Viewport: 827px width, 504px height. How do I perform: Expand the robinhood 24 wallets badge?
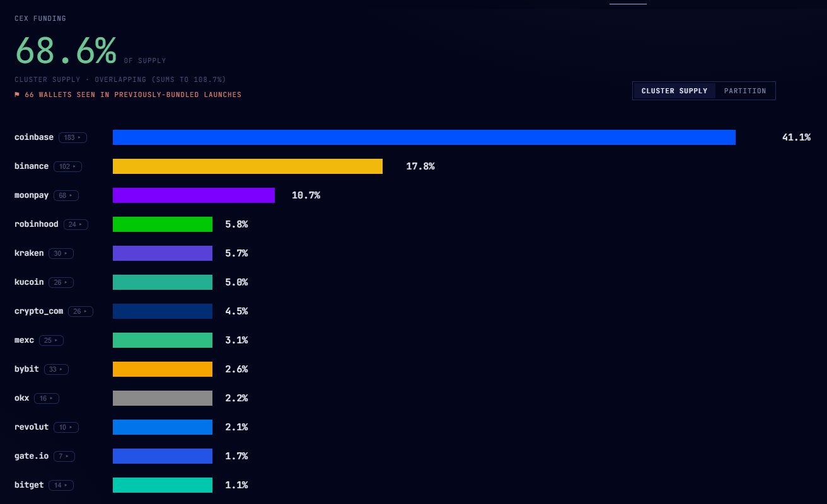point(76,224)
